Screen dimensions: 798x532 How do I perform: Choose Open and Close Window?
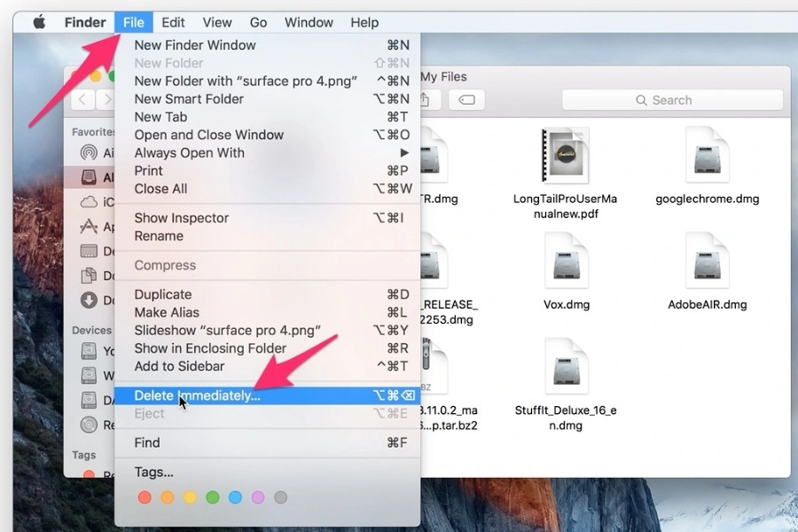268,135
